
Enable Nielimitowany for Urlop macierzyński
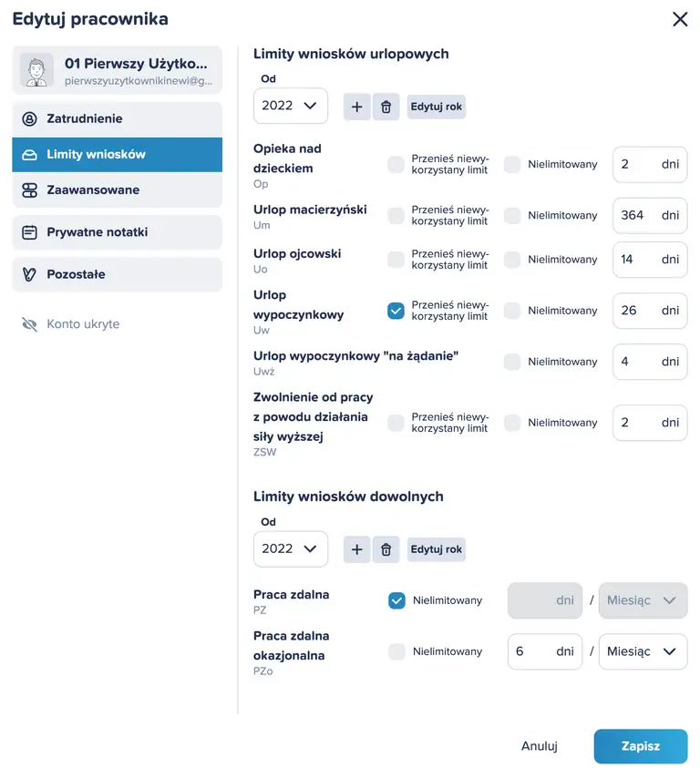512,216
